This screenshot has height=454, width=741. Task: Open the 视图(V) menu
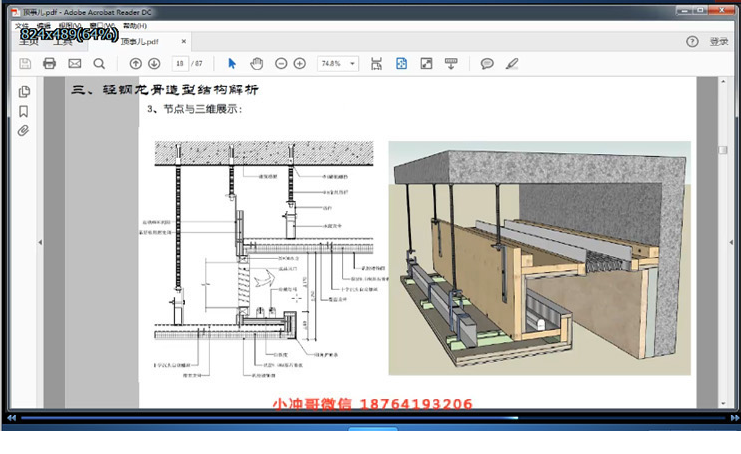(70, 26)
